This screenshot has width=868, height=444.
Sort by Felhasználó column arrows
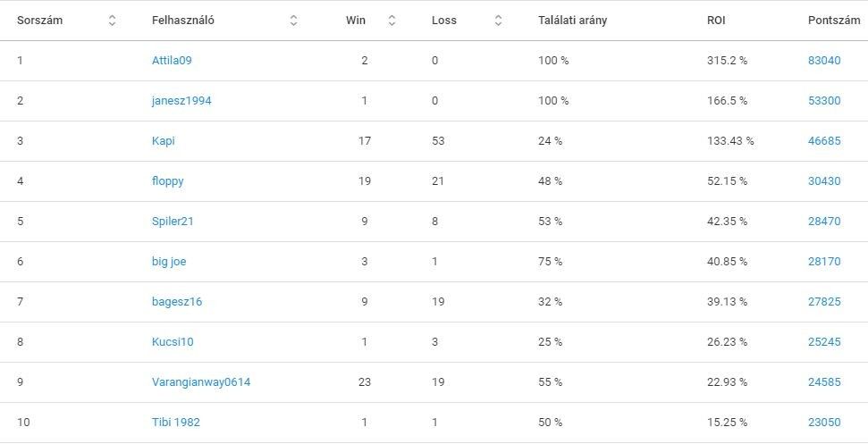point(294,21)
